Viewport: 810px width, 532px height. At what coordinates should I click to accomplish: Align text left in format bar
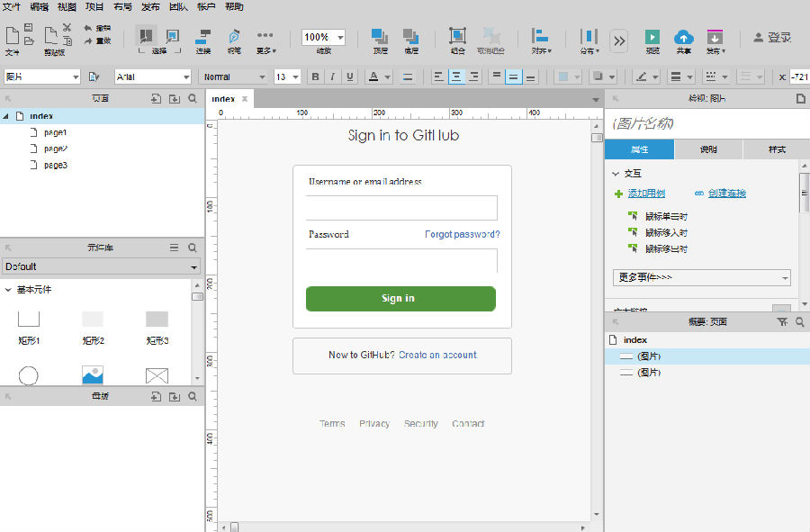coord(438,77)
